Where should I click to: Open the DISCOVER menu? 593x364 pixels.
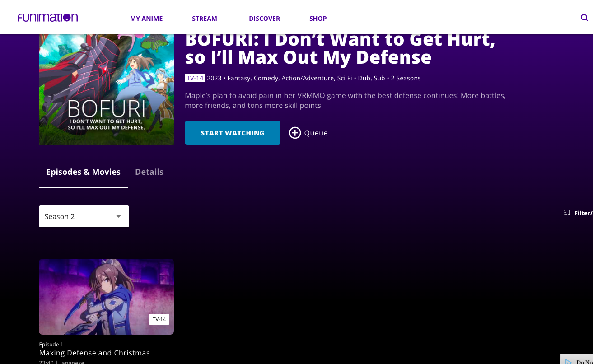point(265,19)
